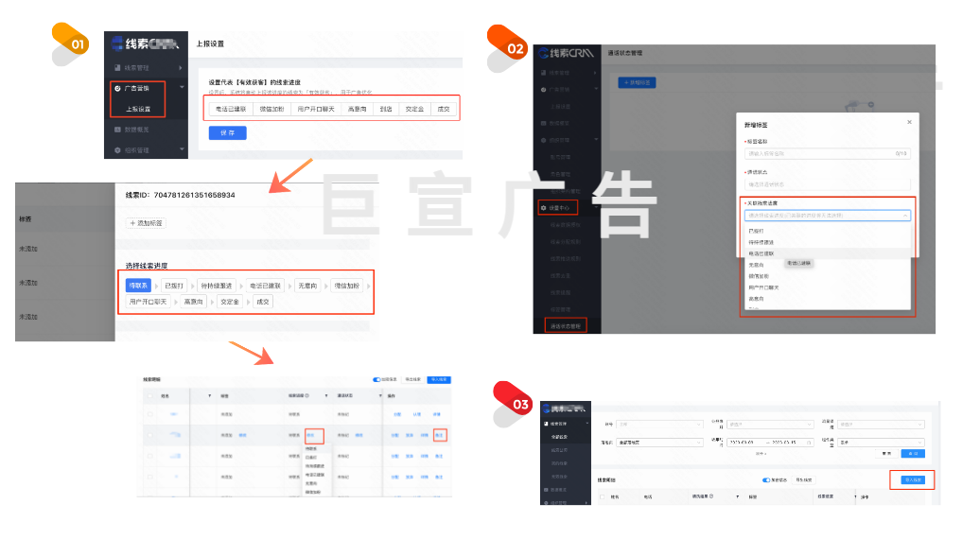Screen dimensions: 980x539
Task: Click the 线索管理 icon in panel 01 sidebar
Action: 117,68
